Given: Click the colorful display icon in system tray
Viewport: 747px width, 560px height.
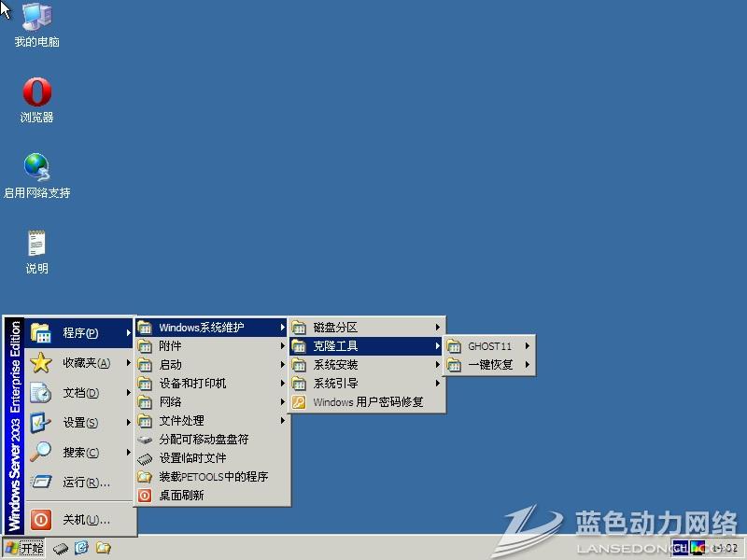Looking at the screenshot, I should coord(698,547).
